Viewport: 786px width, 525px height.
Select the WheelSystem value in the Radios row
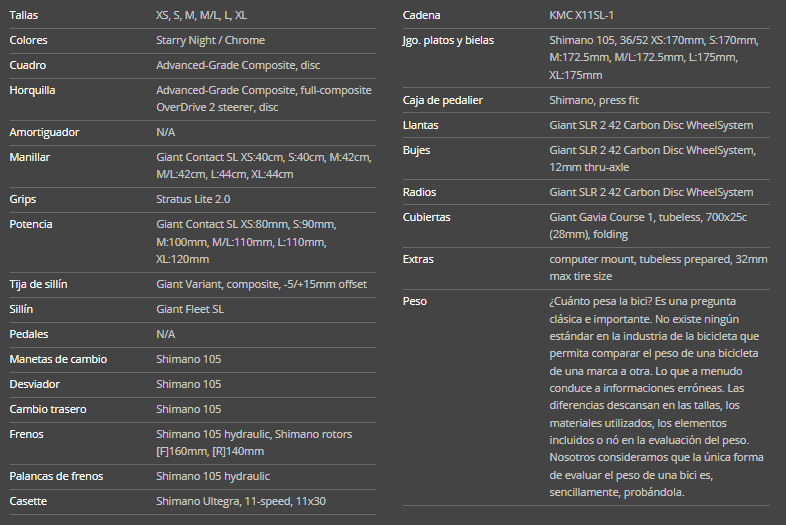click(x=651, y=193)
